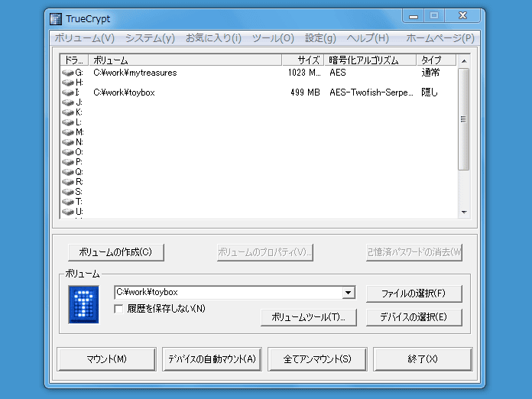Select the I: drive icon
Viewport: 532px width, 399px height.
click(x=68, y=92)
